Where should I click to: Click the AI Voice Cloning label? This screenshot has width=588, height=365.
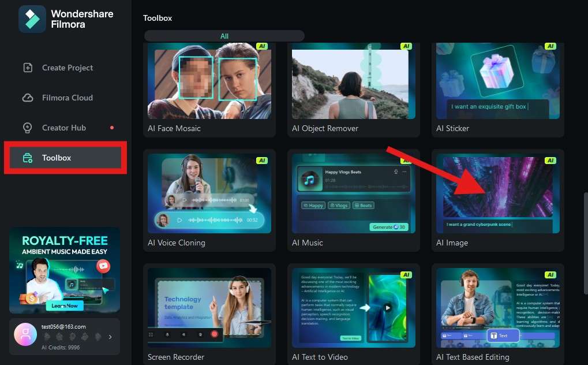click(176, 243)
